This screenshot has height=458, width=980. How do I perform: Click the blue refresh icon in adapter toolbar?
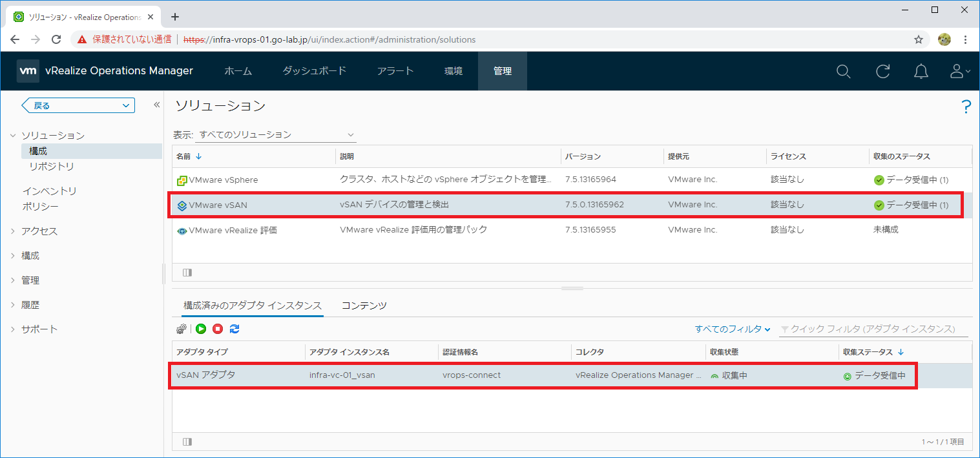[235, 329]
